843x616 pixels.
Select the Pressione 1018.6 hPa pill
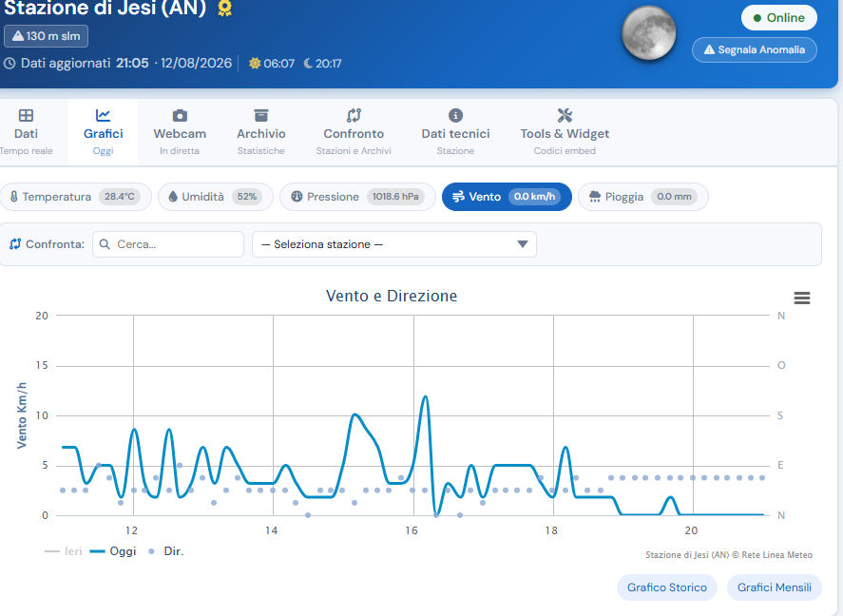357,197
